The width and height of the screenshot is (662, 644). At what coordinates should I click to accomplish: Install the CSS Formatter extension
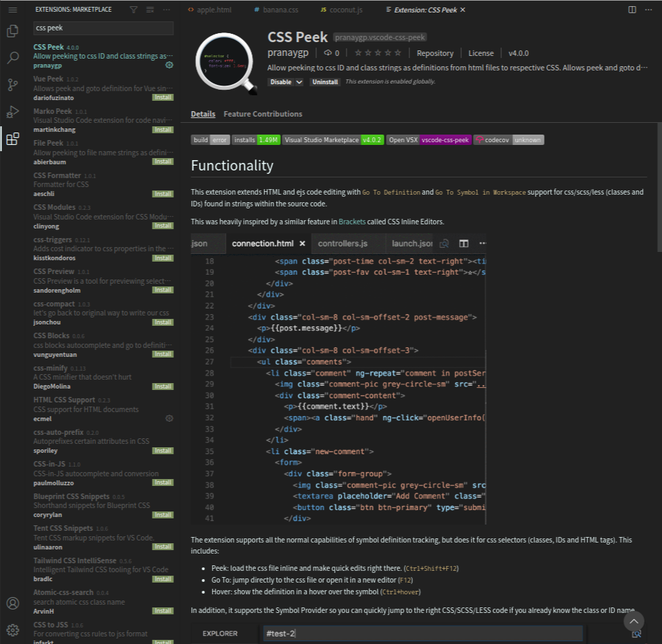[x=162, y=194]
